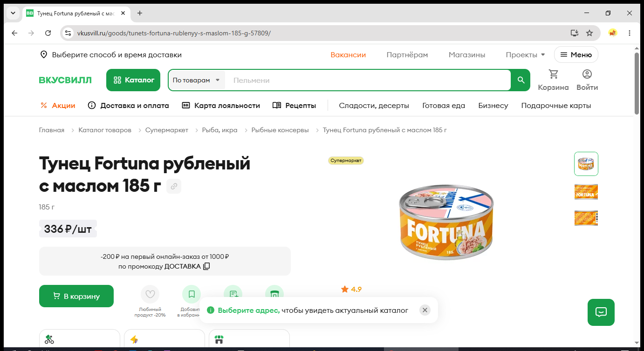The height and width of the screenshot is (351, 644).
Task: Close the Тунец Fortuna browser tab
Action: [123, 13]
